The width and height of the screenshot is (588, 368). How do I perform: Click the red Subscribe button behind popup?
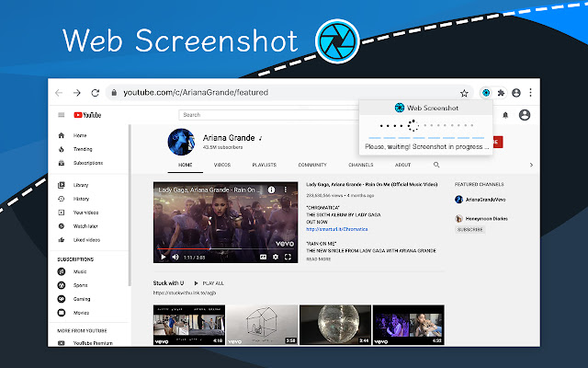pyautogui.click(x=498, y=142)
